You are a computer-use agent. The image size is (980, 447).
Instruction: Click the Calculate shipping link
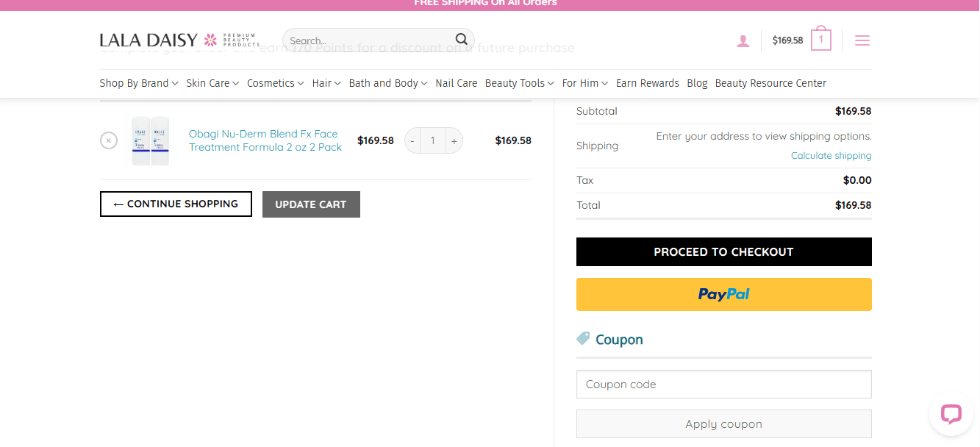tap(831, 156)
